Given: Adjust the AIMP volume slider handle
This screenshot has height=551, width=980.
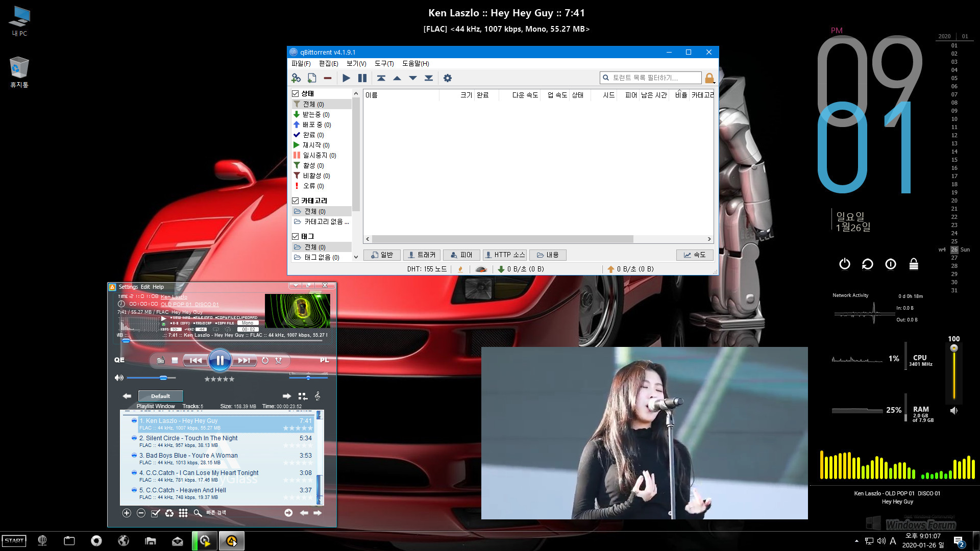Looking at the screenshot, I should point(163,378).
